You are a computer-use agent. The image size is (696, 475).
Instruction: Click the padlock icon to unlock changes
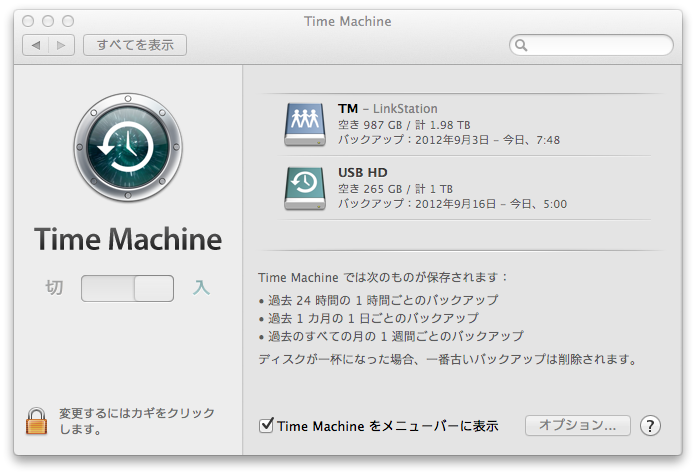(x=36, y=421)
